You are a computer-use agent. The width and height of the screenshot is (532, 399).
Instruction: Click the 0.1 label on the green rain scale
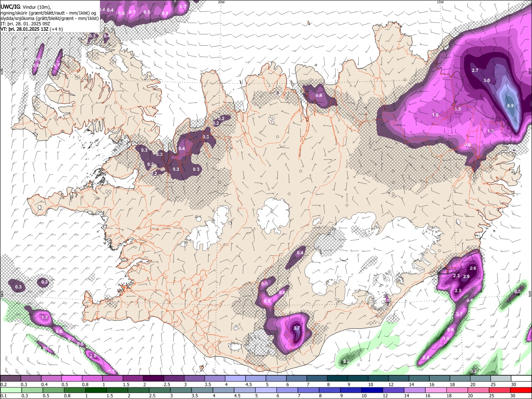tap(3, 396)
